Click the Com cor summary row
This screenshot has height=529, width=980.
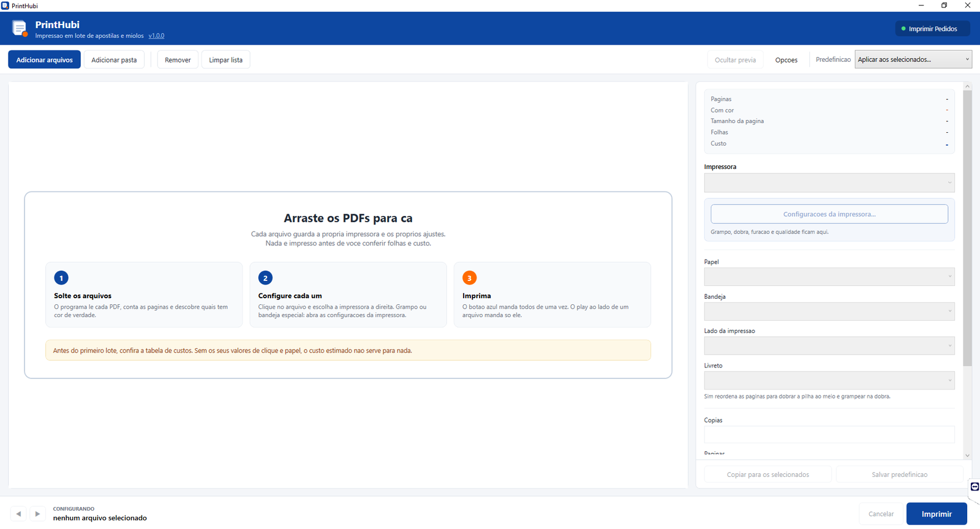pyautogui.click(x=829, y=110)
